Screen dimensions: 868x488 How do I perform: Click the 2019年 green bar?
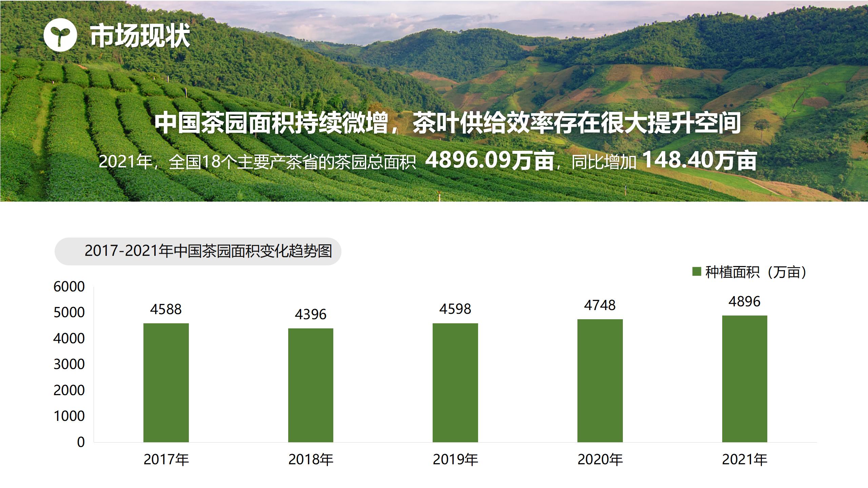click(455, 382)
